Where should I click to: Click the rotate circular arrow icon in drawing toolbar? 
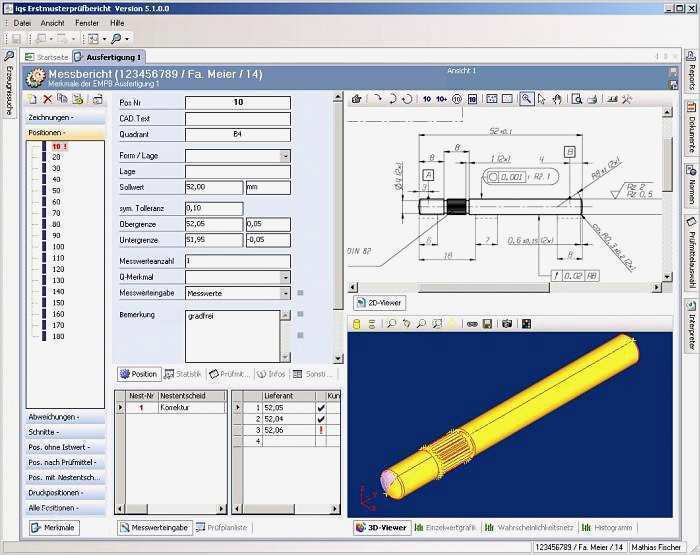[x=407, y=99]
